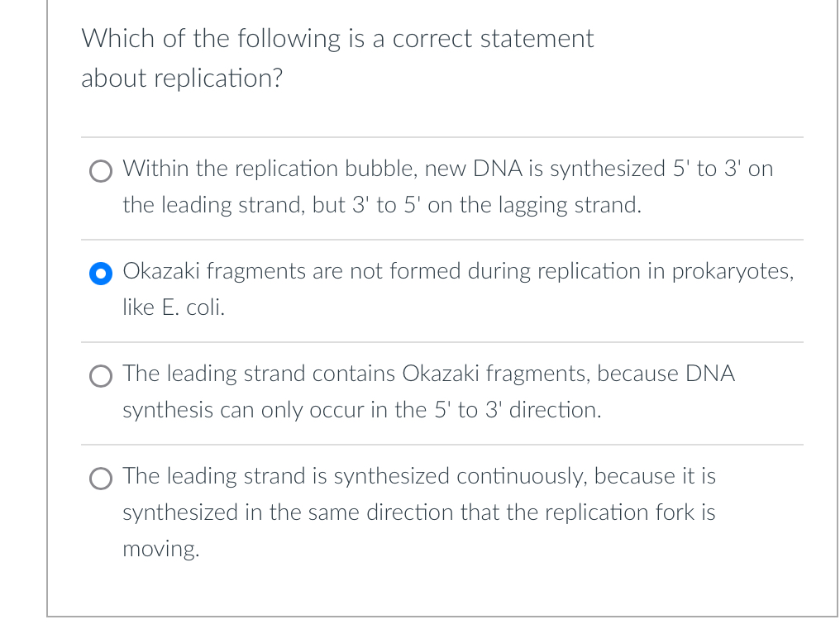
Task: Click 'about replication?' in the question
Action: 182,79
